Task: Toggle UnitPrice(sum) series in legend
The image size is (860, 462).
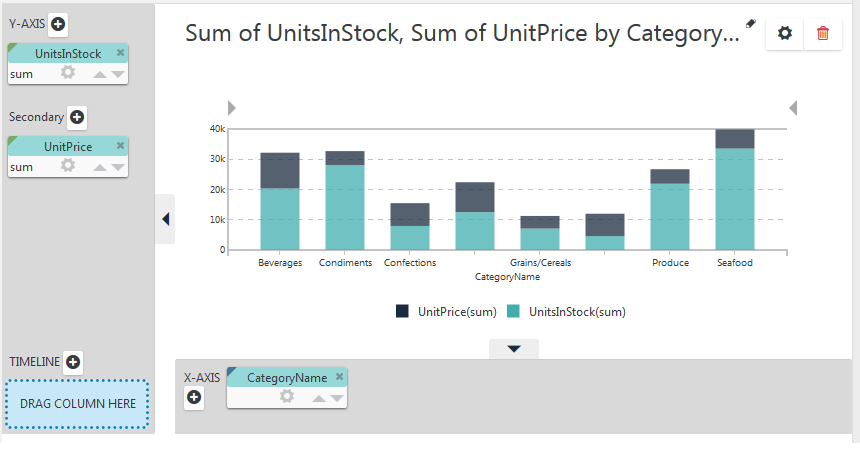Action: [446, 312]
